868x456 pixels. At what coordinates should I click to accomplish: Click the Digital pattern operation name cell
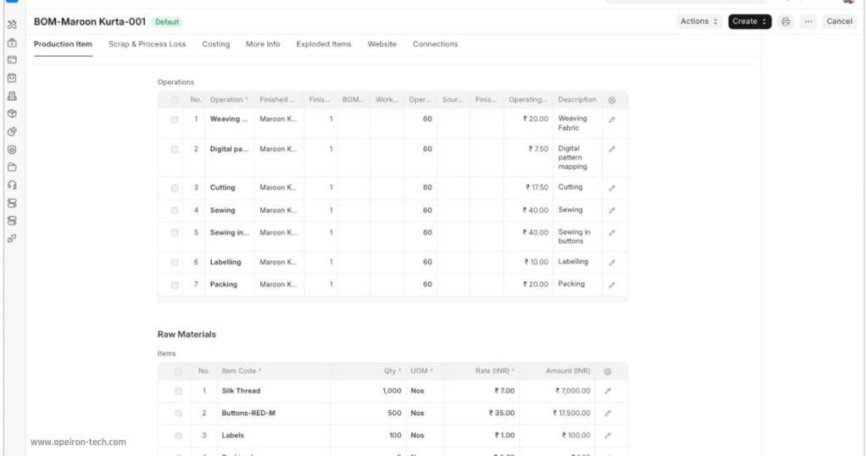[229, 149]
